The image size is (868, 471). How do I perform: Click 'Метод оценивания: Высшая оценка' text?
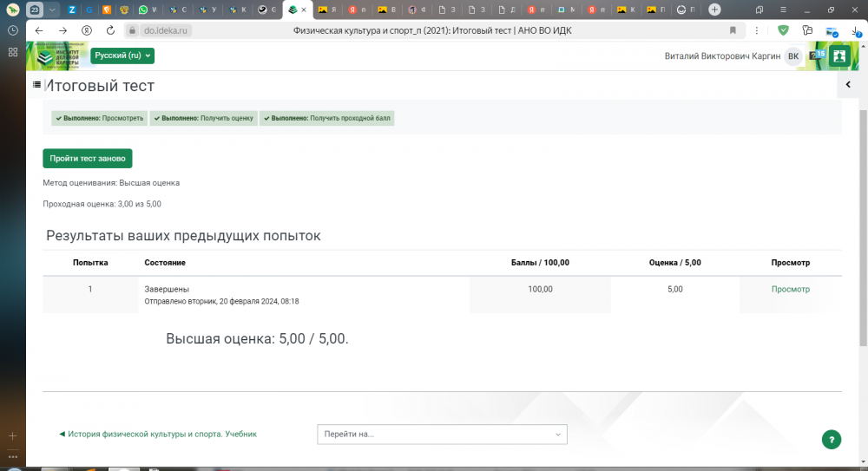coord(111,183)
